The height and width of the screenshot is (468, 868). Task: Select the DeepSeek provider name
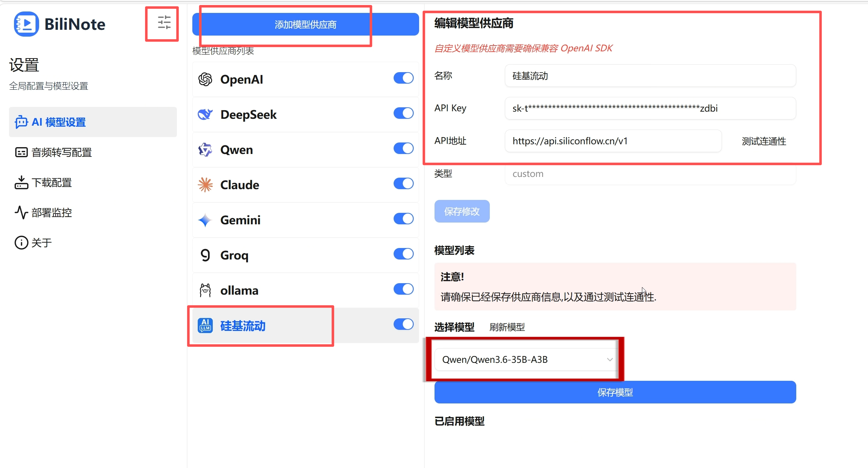click(248, 114)
